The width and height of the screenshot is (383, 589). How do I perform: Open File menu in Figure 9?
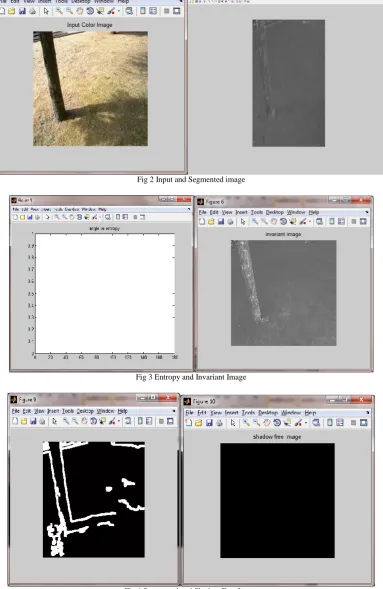click(15, 411)
